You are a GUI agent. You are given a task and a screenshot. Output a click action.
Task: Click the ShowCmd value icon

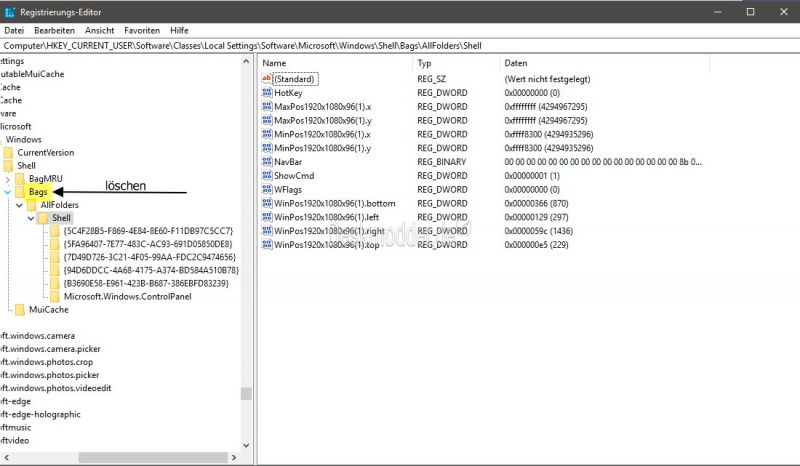pyautogui.click(x=266, y=175)
